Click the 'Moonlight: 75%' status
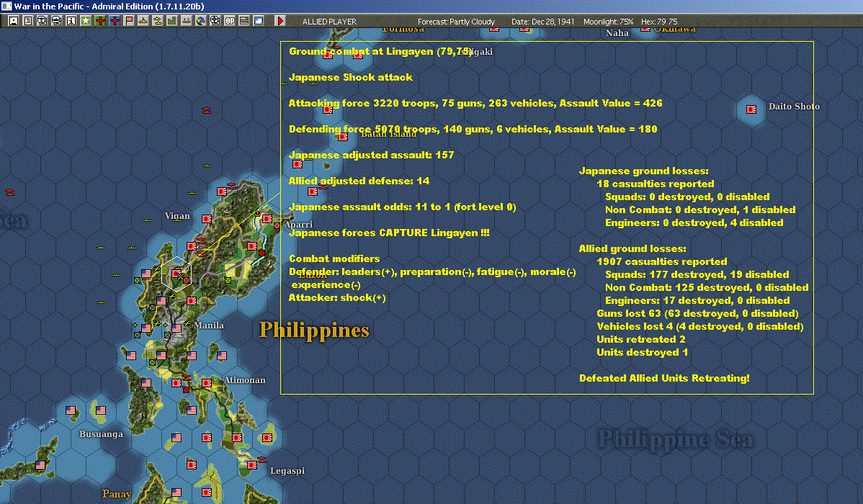The image size is (863, 504). (608, 22)
